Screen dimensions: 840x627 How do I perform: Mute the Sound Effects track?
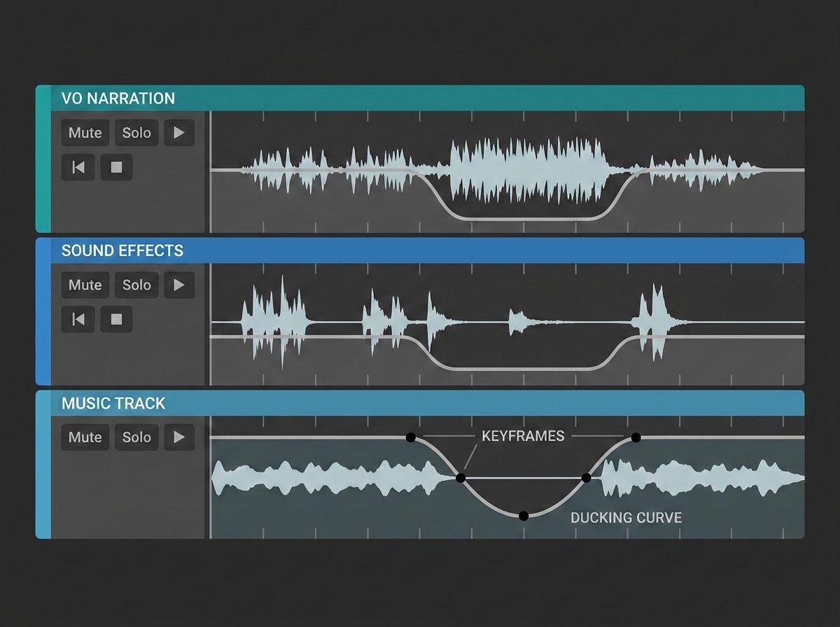click(x=85, y=285)
